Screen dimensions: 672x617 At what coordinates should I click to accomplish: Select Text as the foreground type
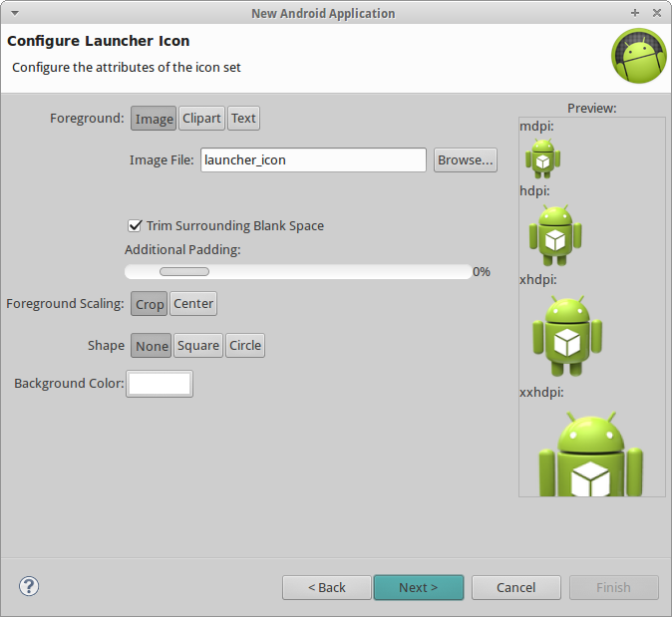pyautogui.click(x=243, y=119)
